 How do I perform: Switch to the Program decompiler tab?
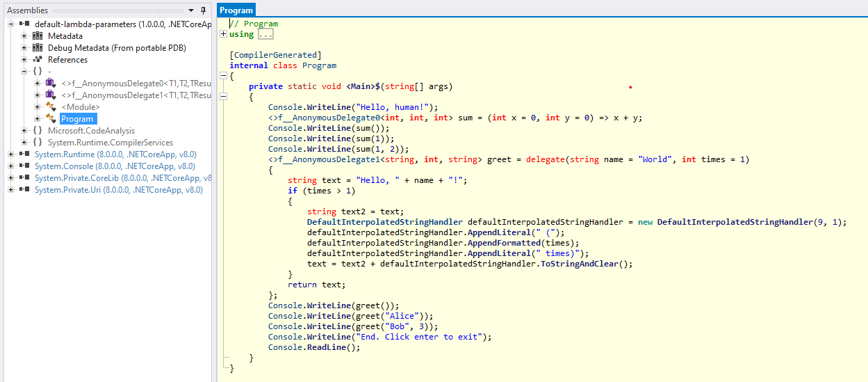[236, 10]
